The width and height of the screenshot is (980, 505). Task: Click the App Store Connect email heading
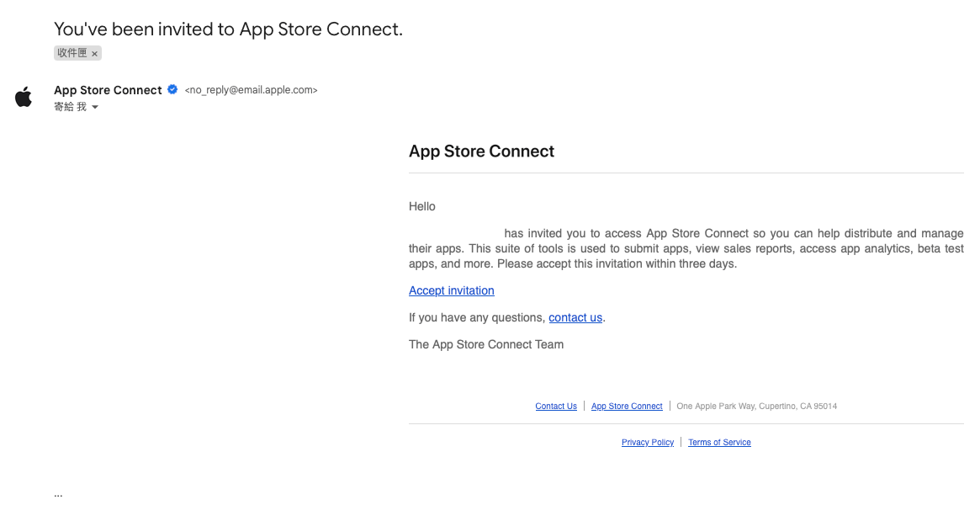(481, 151)
